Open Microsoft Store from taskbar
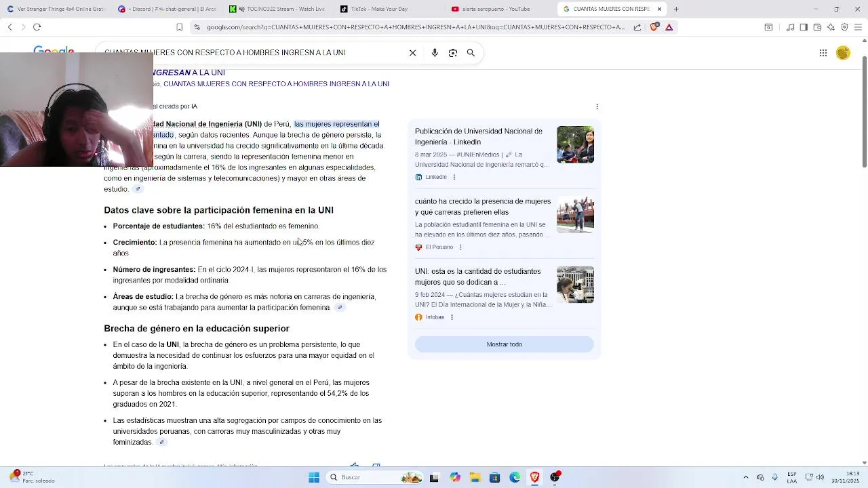868x488 pixels. coord(495,477)
